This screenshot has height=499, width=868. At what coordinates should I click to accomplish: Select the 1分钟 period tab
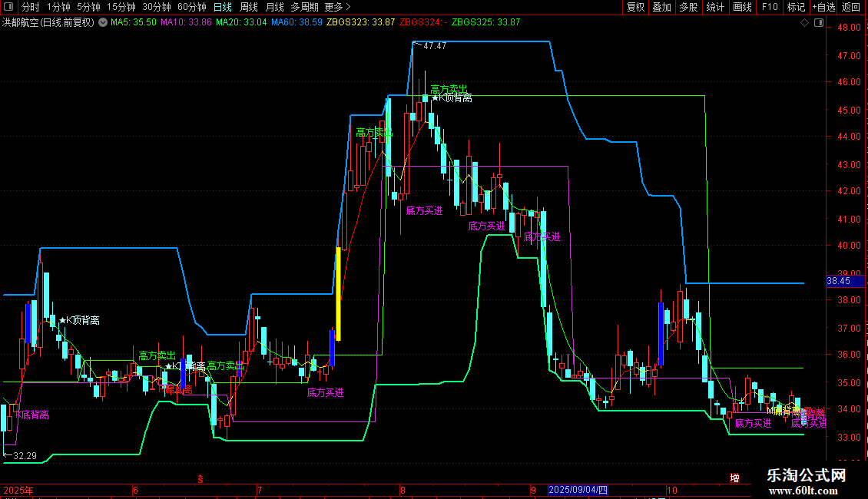[58, 7]
